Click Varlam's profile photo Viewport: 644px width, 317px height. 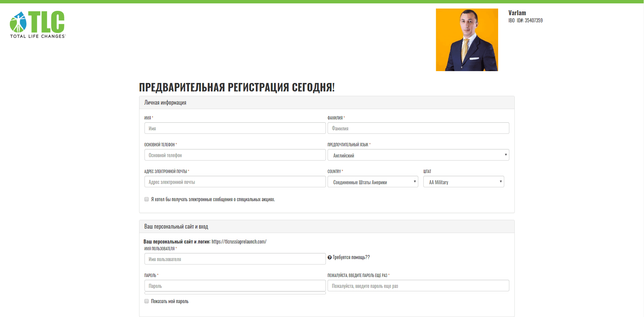[467, 40]
